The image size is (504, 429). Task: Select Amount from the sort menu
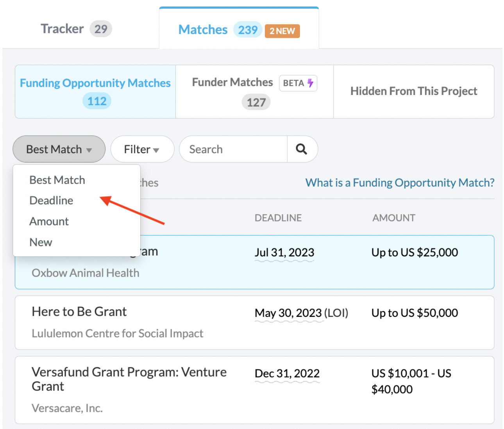click(49, 221)
